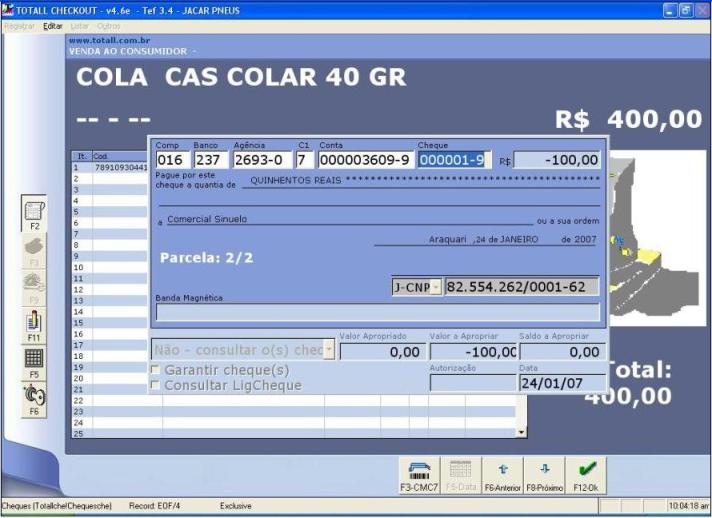This screenshot has width=712, height=518.
Task: Click the F11 notepad icon in sidebar
Action: 33,325
